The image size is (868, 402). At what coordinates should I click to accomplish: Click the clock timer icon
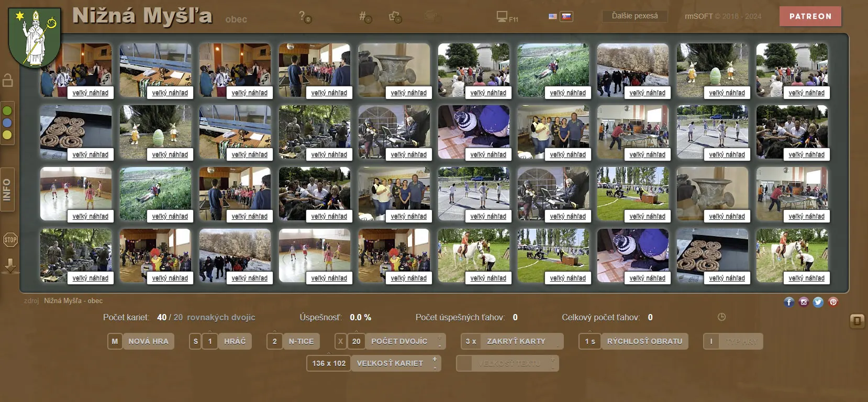coord(721,317)
